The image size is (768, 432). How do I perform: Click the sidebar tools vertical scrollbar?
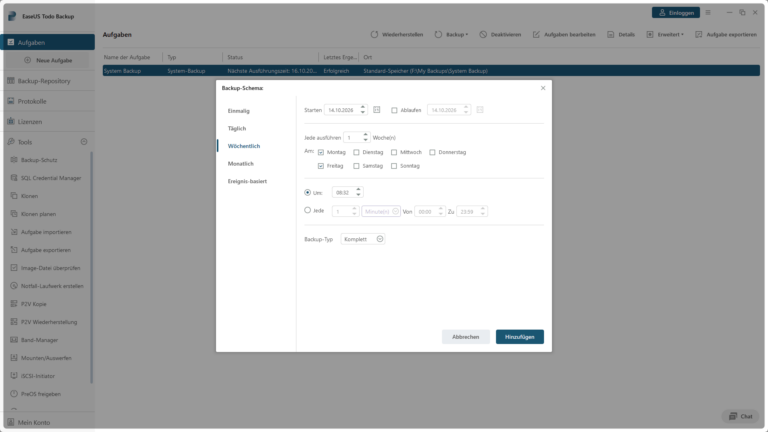92,267
